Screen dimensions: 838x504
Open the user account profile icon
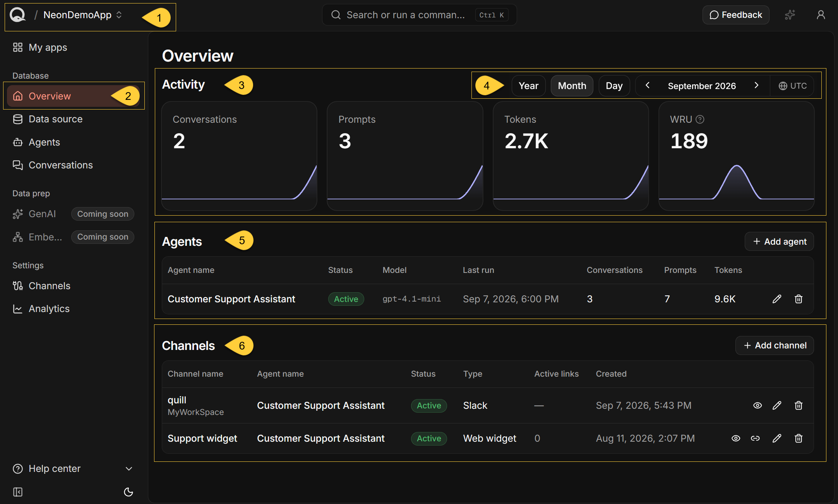tap(821, 15)
